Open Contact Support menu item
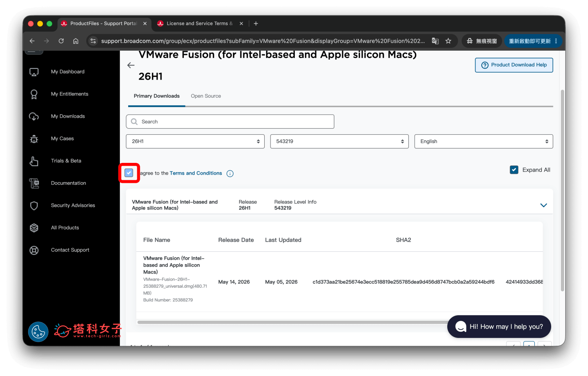Screen dimensions: 588x376 [x=70, y=250]
